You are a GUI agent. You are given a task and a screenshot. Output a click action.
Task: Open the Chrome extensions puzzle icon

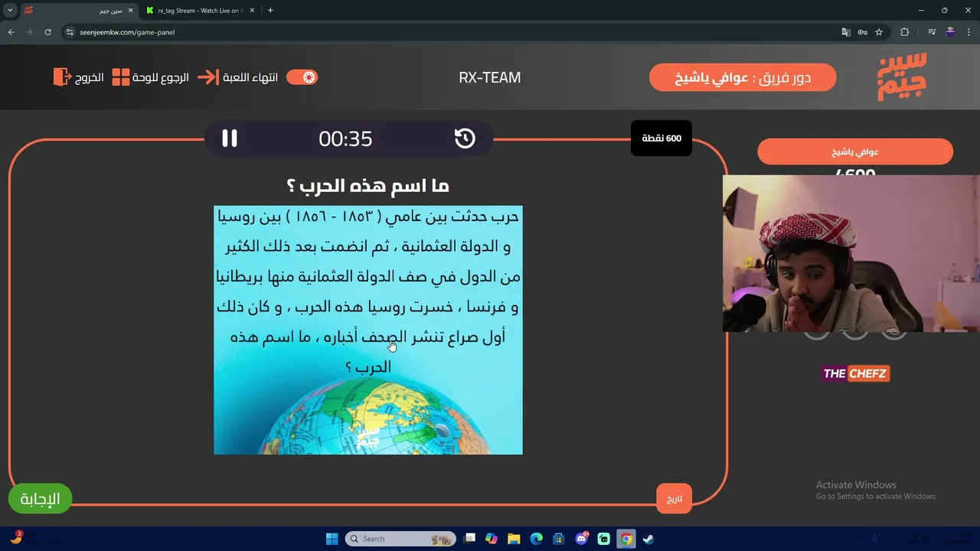point(905,32)
